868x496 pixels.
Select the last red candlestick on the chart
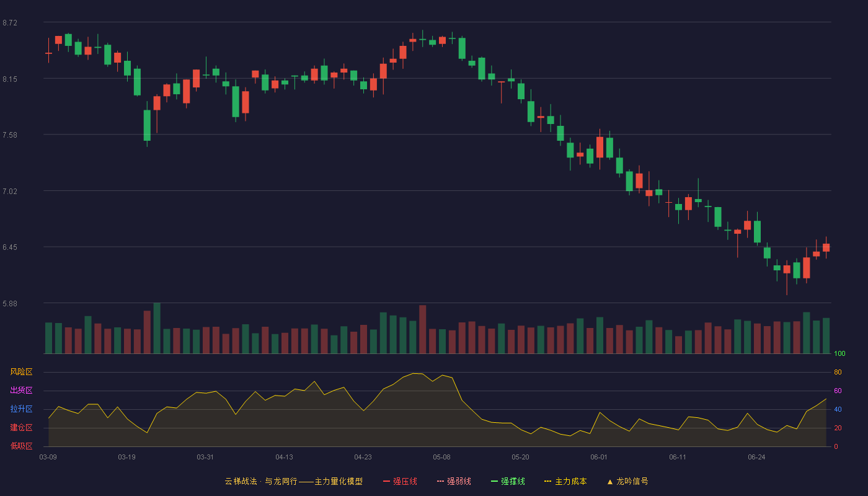[826, 247]
